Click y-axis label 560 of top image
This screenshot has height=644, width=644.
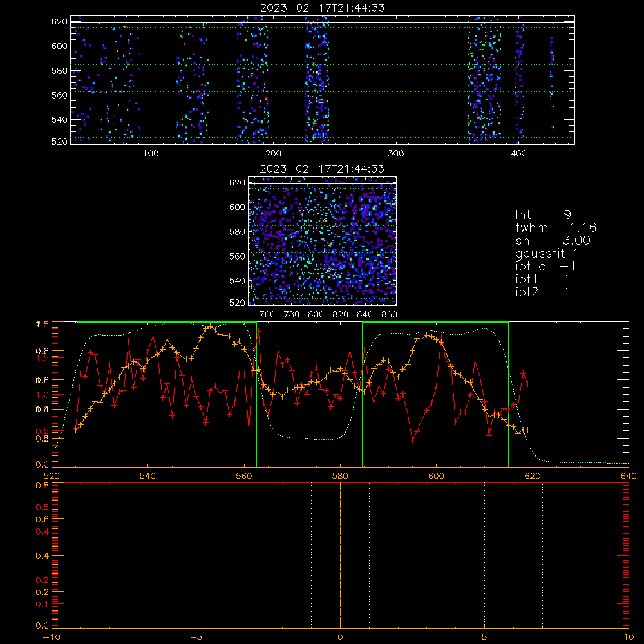click(x=59, y=95)
